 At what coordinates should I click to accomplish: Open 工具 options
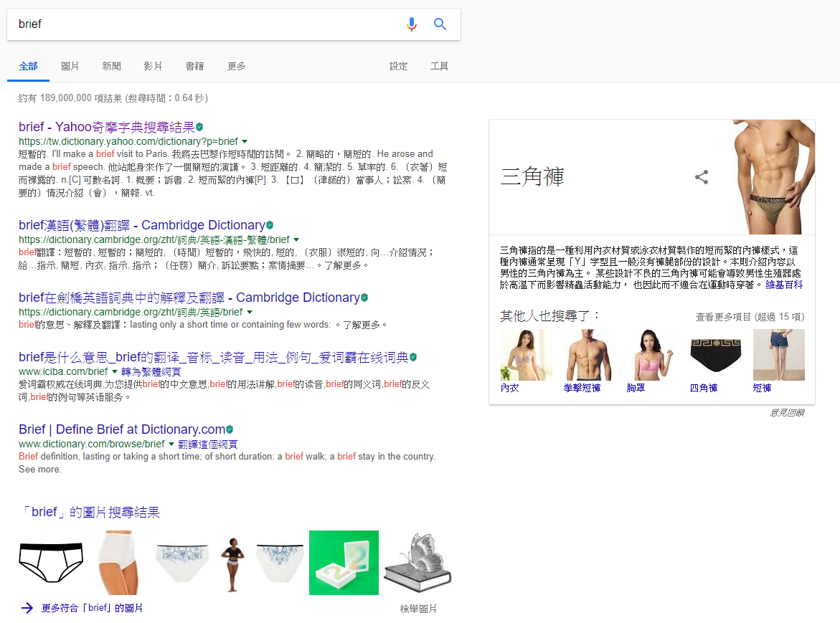click(439, 67)
